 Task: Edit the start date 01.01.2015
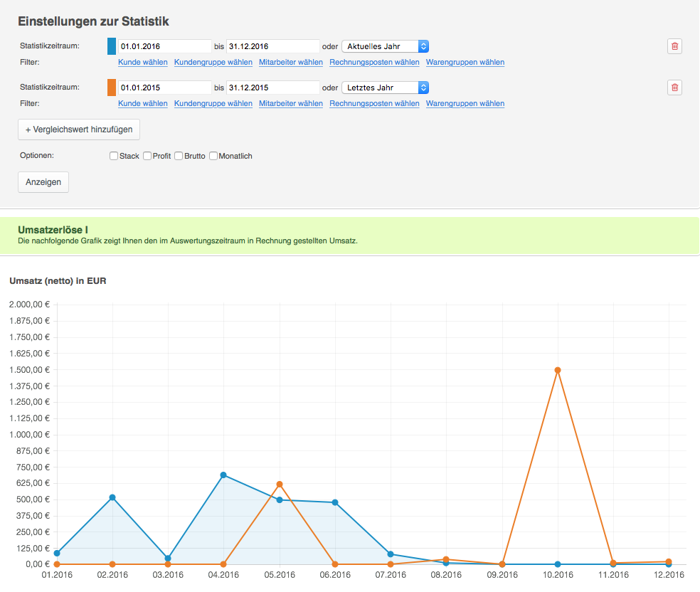pyautogui.click(x=165, y=88)
